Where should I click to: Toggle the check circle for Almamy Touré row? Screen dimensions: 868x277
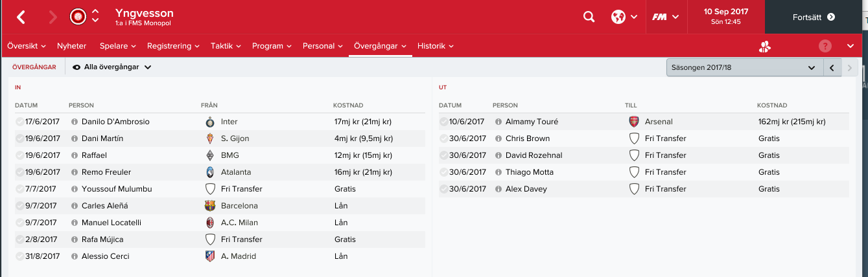(x=443, y=122)
